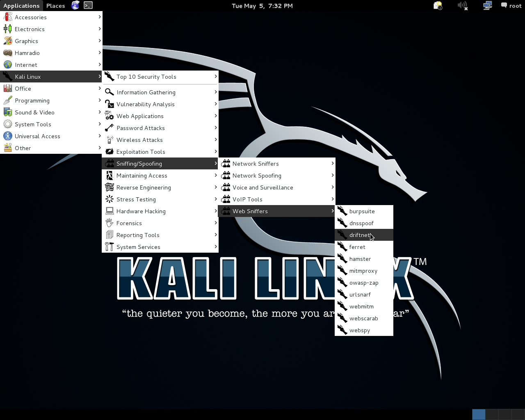This screenshot has width=525, height=420.
Task: Open the Applications menu
Action: pos(21,6)
